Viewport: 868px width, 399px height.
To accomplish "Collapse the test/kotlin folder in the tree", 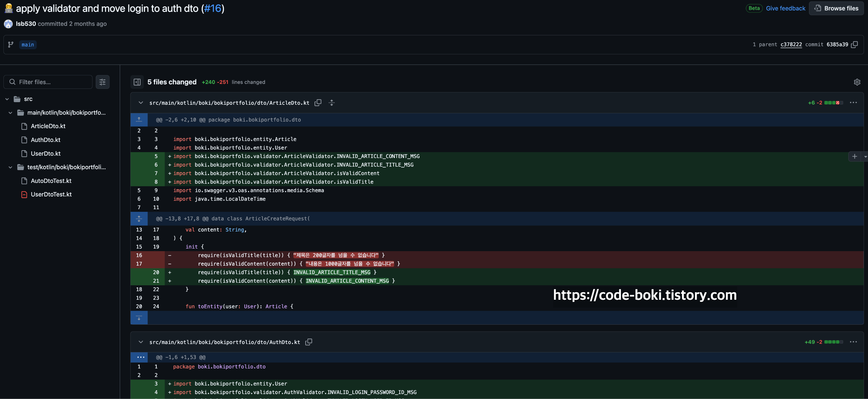I will pos(10,167).
